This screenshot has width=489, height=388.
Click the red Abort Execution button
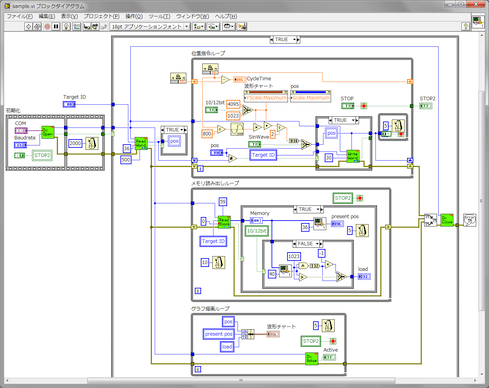[x=47, y=26]
